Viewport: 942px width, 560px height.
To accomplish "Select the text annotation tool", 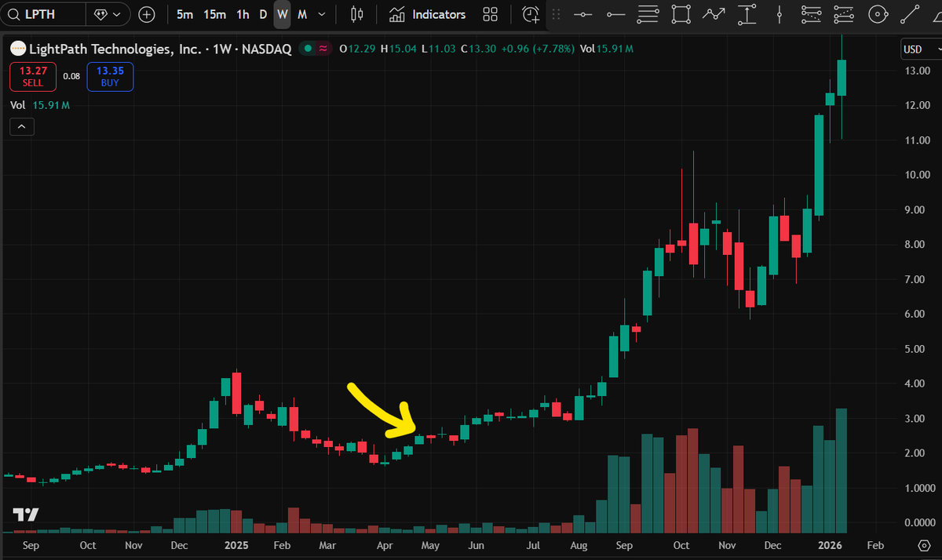I will coord(747,14).
